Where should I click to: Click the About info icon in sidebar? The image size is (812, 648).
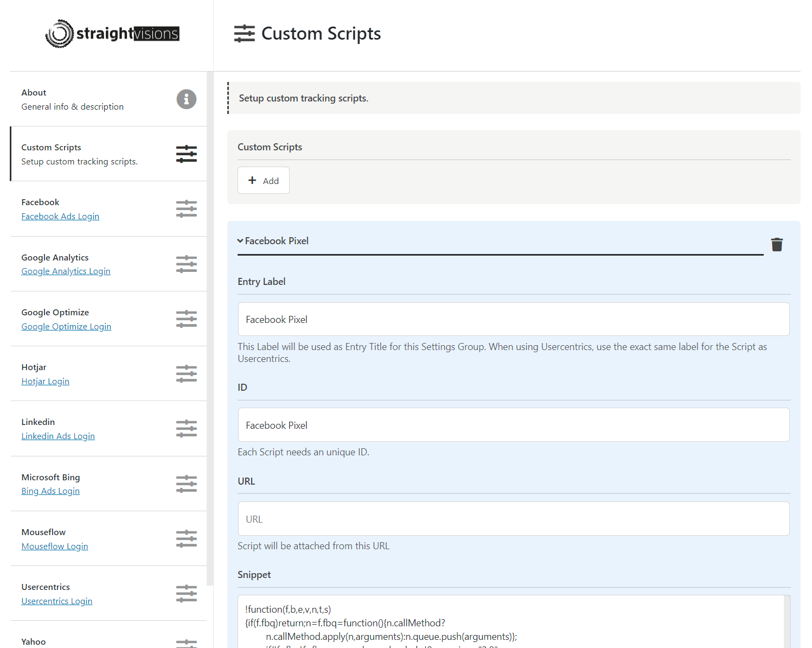pos(186,99)
